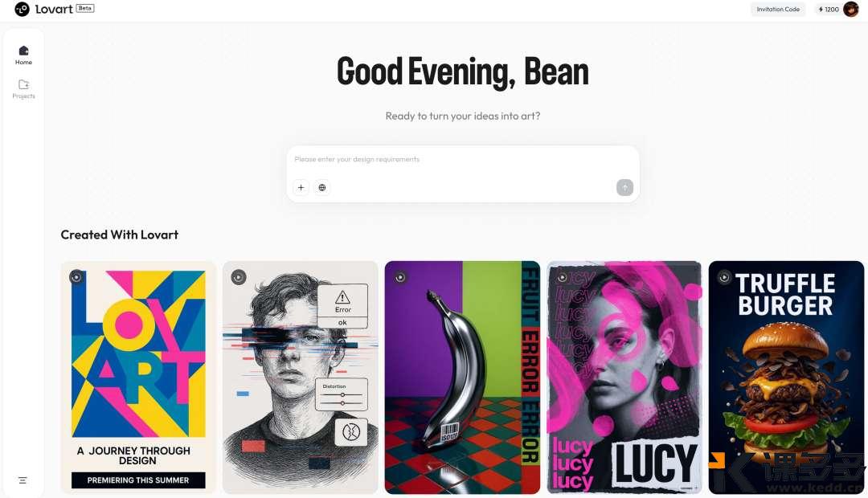The height and width of the screenshot is (498, 868).
Task: Click play icon on Truffle Burger card
Action: coord(724,276)
